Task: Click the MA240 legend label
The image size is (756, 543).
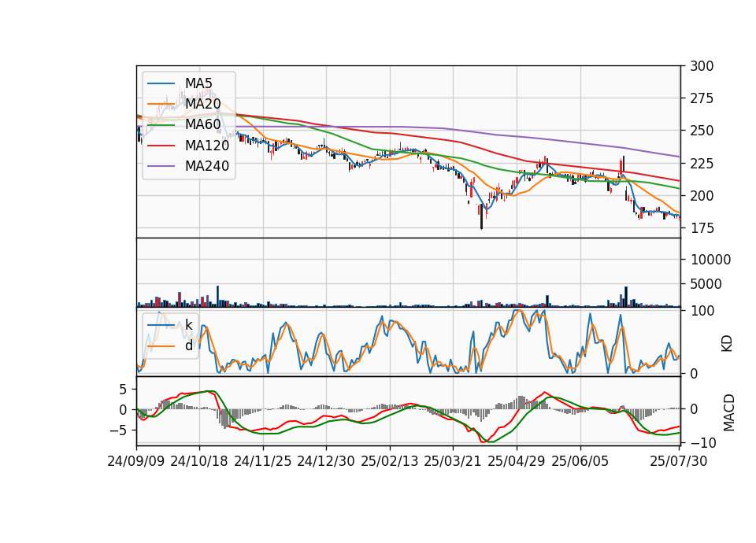Action: click(207, 166)
